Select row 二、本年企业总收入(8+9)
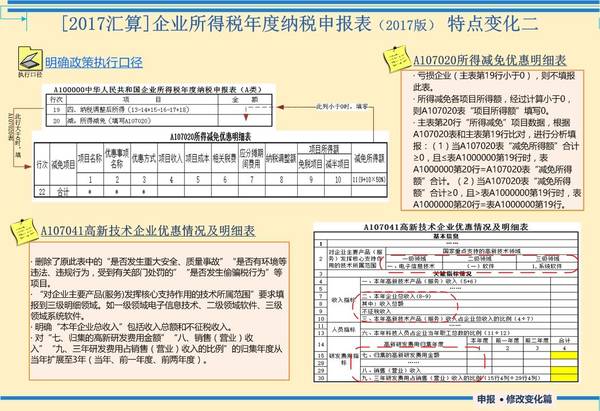The height and width of the screenshot is (411, 600). coord(455,296)
